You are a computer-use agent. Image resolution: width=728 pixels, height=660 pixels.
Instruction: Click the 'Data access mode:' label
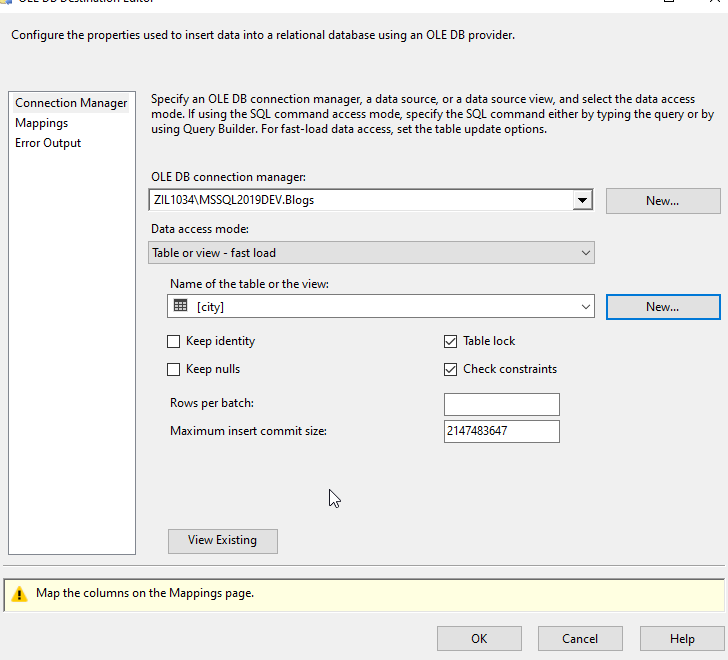click(200, 229)
